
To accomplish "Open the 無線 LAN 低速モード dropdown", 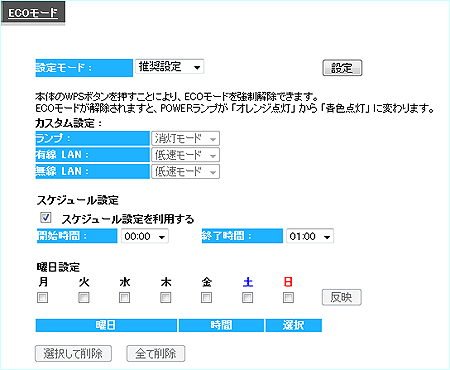I will (185, 172).
